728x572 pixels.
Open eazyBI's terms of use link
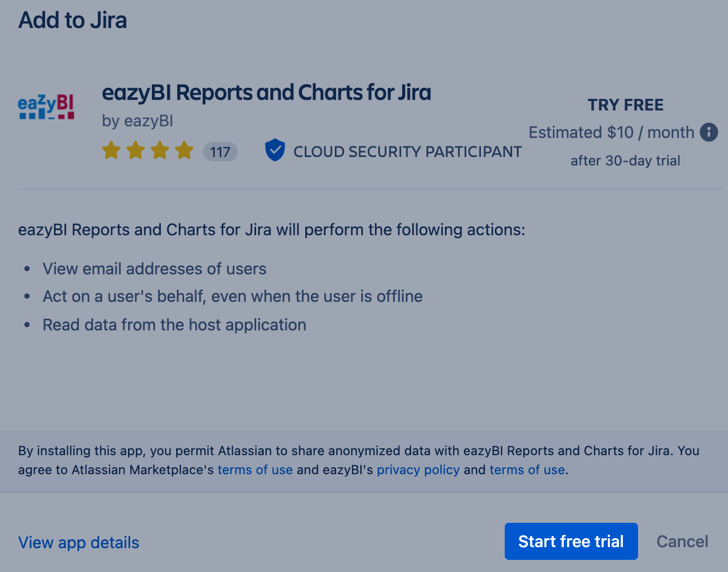pyautogui.click(x=527, y=470)
